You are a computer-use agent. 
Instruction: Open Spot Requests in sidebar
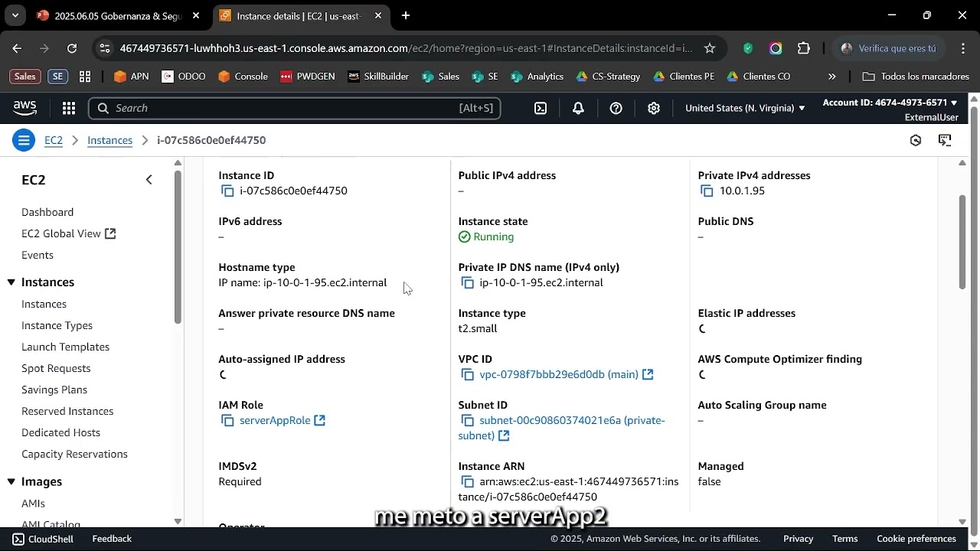pyautogui.click(x=56, y=368)
